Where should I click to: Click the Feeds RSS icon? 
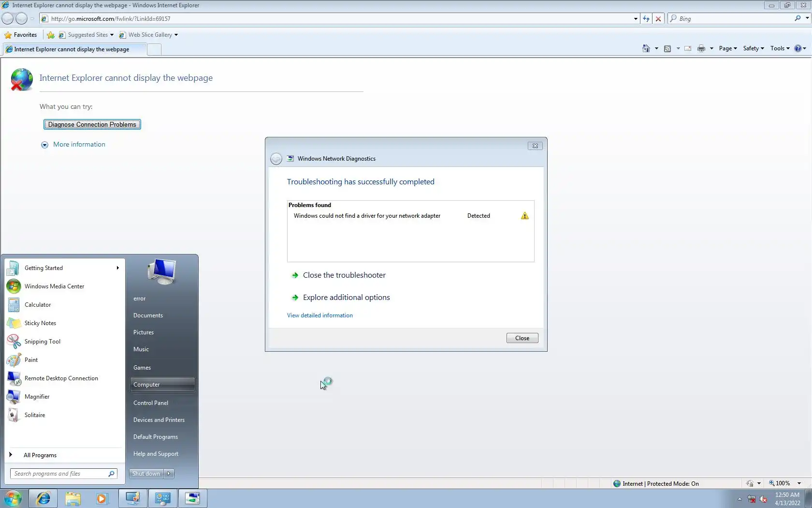(x=667, y=48)
